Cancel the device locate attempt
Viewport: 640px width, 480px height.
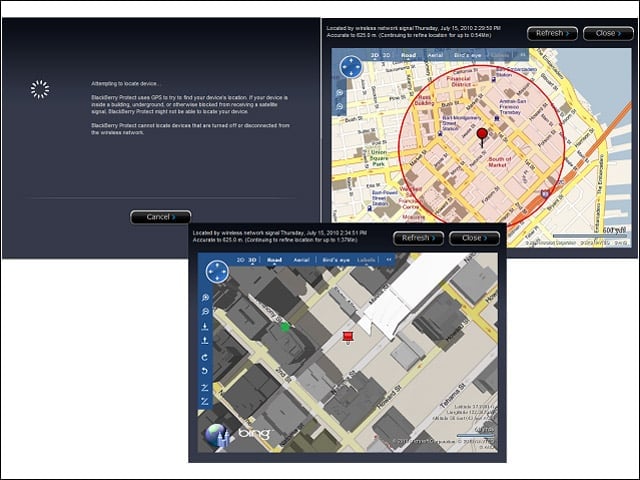[x=160, y=217]
